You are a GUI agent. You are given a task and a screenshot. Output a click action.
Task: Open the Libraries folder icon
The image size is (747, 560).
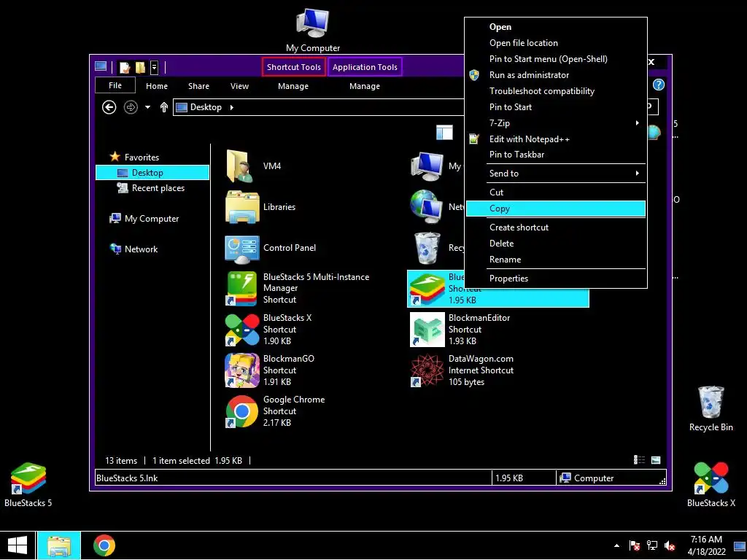click(x=242, y=207)
